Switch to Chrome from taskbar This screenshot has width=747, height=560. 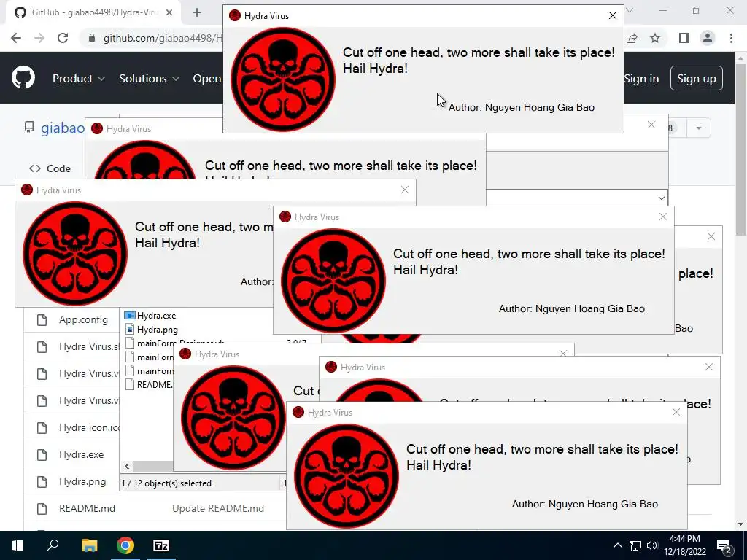coord(125,545)
